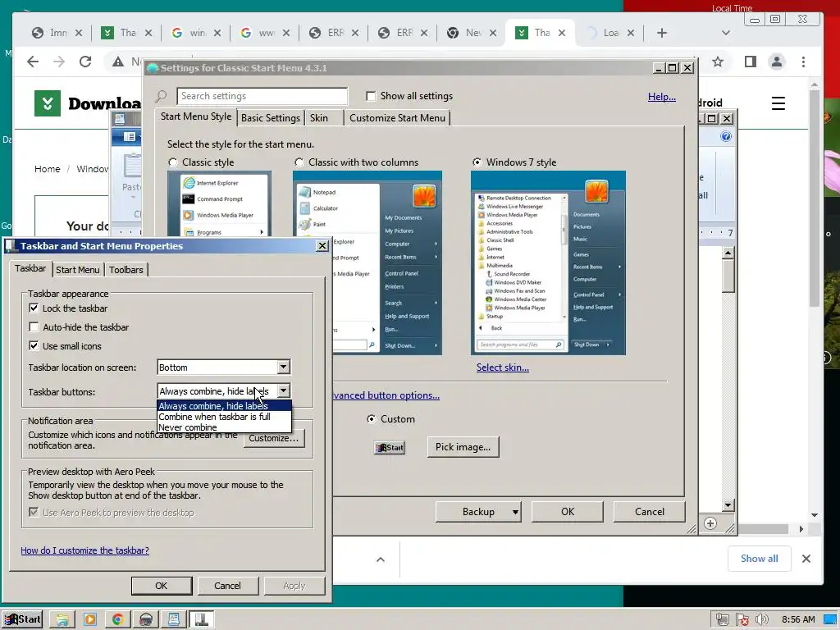Open the Help... link
Screen dimensions: 840x630
[x=662, y=97]
